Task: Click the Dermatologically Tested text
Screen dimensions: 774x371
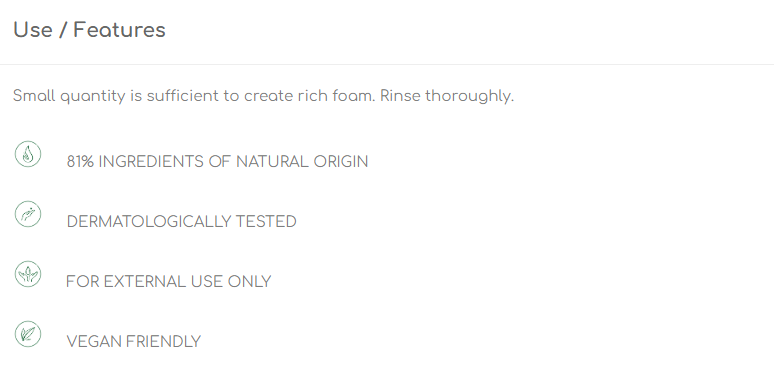Action: coord(181,222)
